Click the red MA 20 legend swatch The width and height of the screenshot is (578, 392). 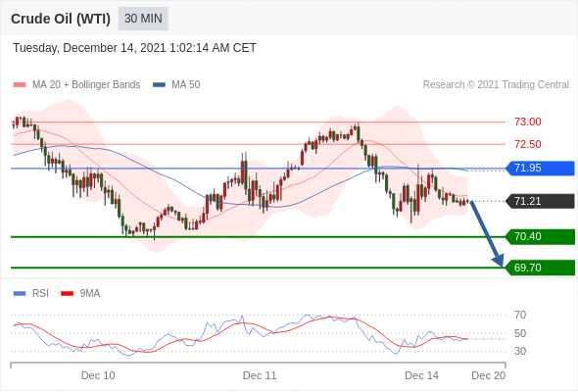click(x=20, y=85)
